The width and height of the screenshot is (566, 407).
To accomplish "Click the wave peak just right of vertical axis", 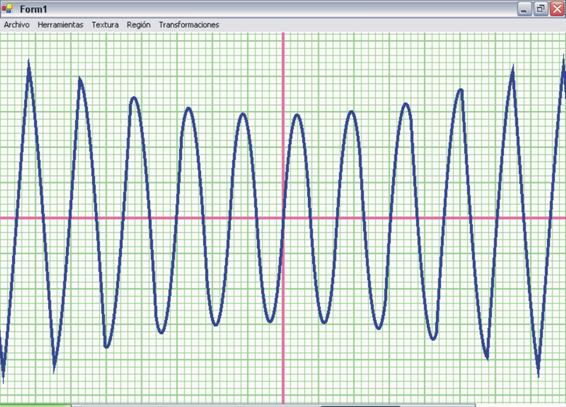I will coord(297,116).
